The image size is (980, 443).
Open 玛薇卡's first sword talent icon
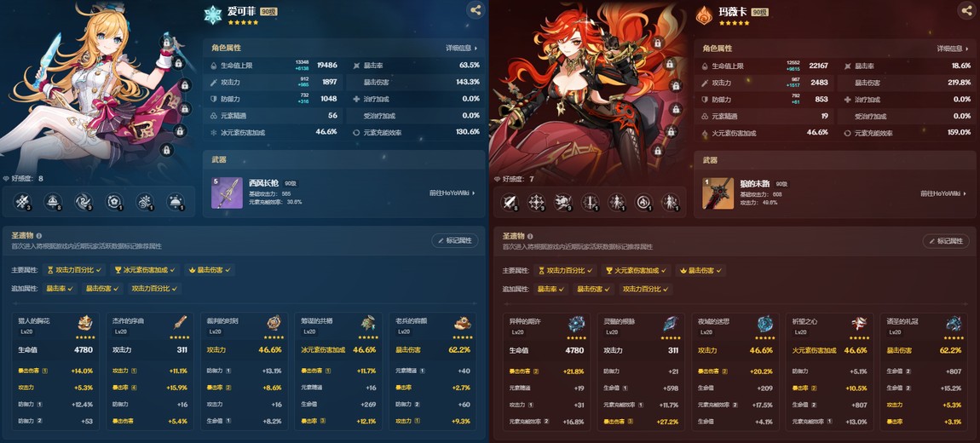510,202
